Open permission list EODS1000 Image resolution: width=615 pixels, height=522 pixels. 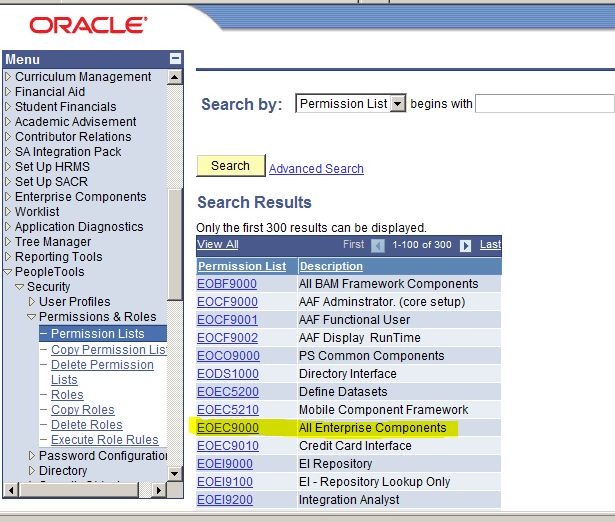click(227, 374)
